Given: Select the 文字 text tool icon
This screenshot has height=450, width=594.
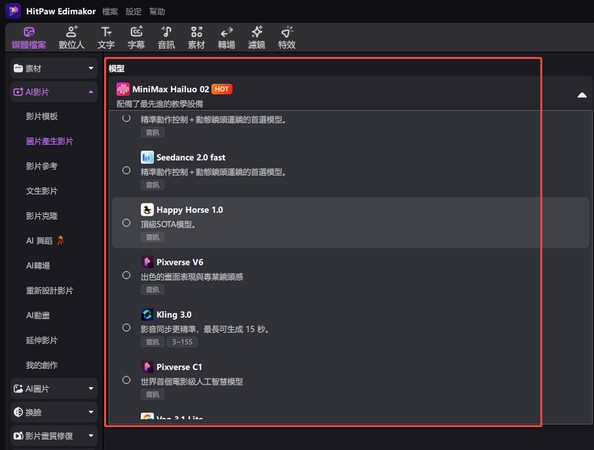Looking at the screenshot, I should (106, 32).
